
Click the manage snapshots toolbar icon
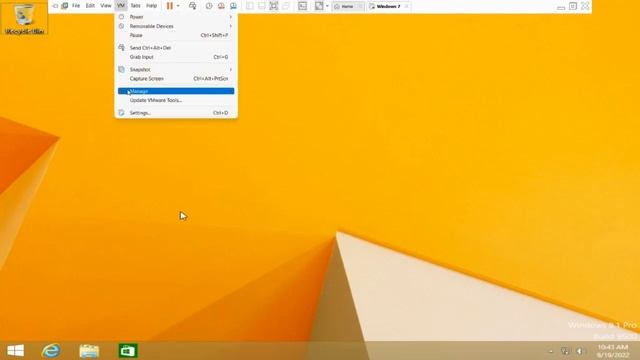pyautogui.click(x=233, y=6)
